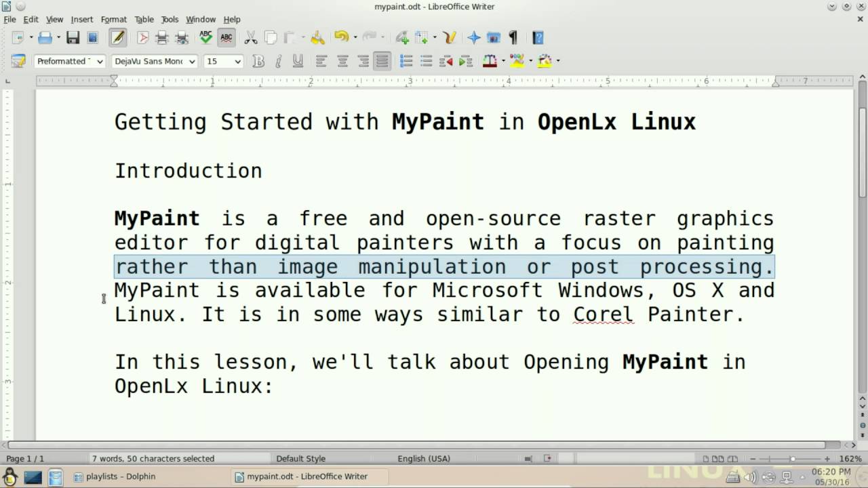868x488 pixels.
Task: Click Increase Indent icon
Action: pos(465,61)
